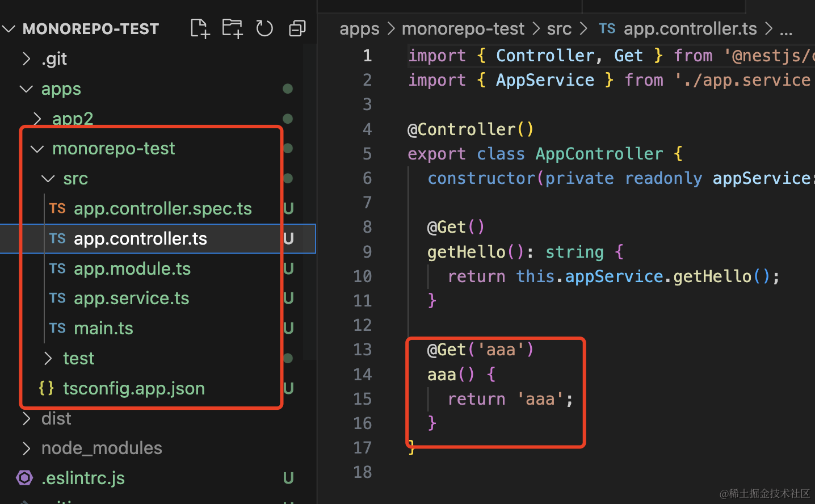This screenshot has width=815, height=504.
Task: Open app.module.ts in the editor
Action: pos(132,268)
